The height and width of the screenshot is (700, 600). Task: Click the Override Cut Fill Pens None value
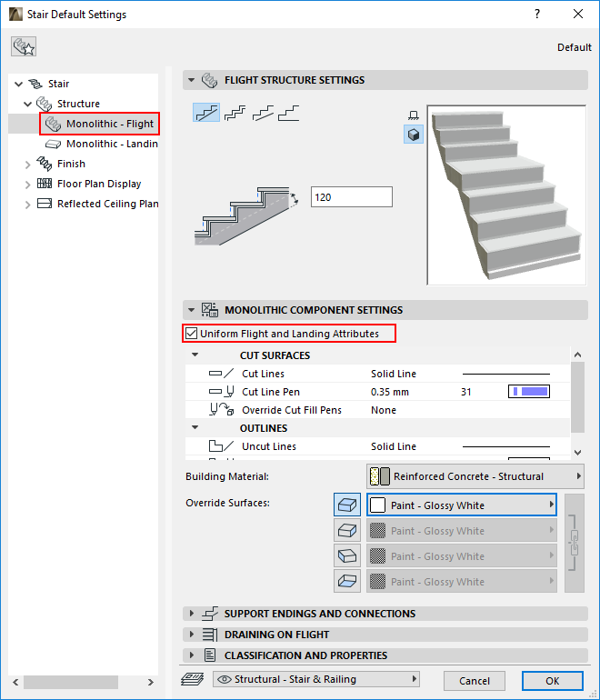coord(384,410)
